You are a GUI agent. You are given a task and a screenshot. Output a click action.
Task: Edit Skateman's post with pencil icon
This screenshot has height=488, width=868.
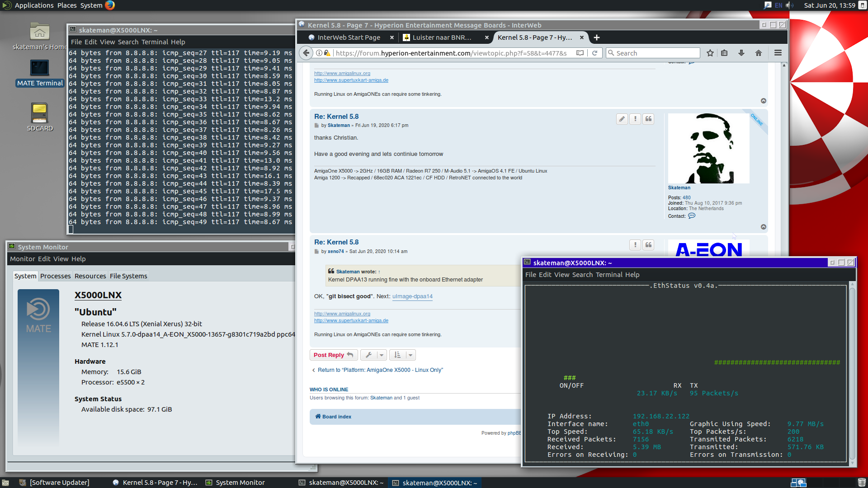(622, 119)
